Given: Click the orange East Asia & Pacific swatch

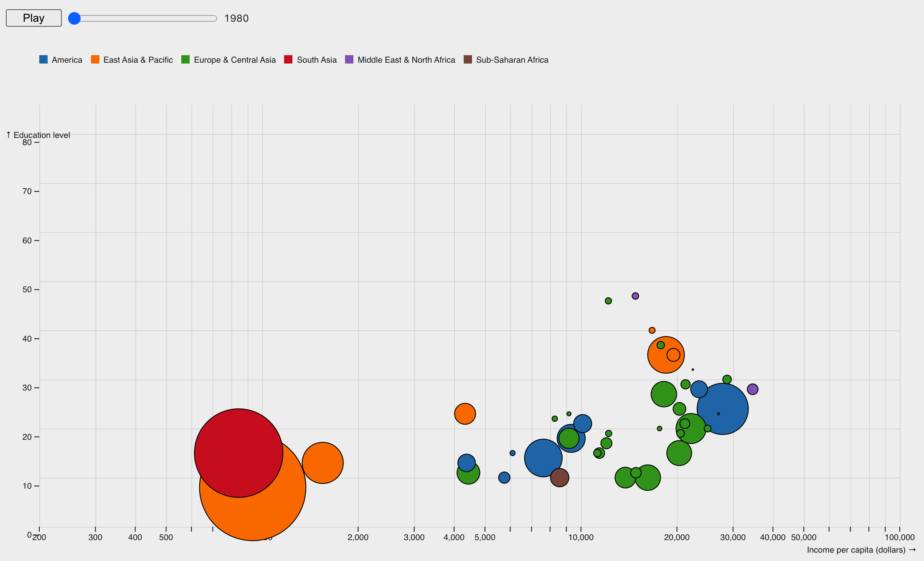Looking at the screenshot, I should coord(95,59).
